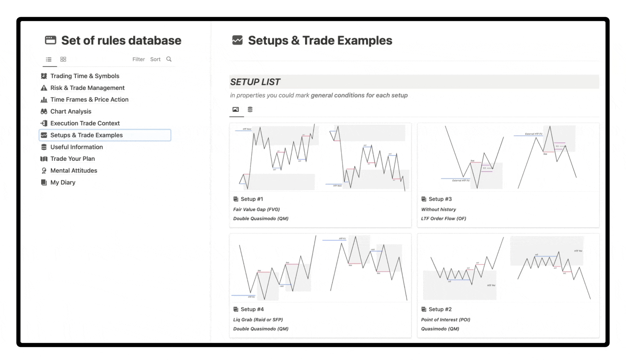Open Execution Trade Context page
This screenshot has height=364, width=626.
tap(85, 123)
